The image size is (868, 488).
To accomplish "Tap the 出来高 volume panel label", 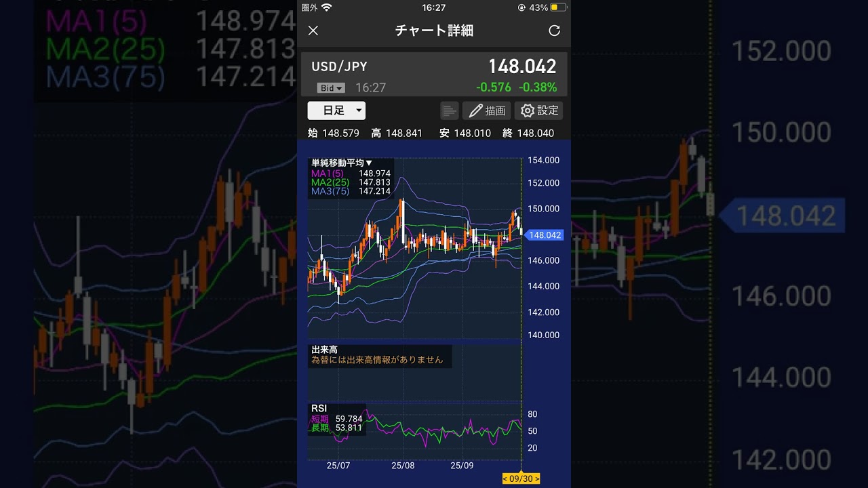I will point(324,350).
